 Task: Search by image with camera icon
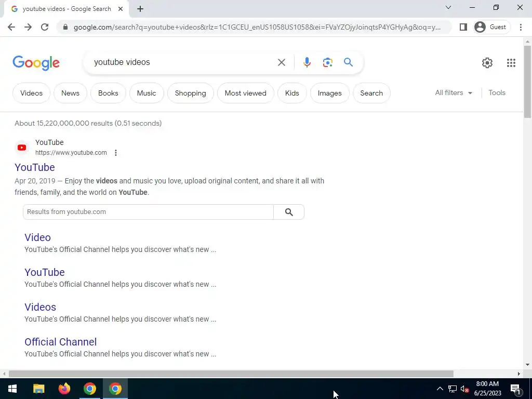pos(327,62)
